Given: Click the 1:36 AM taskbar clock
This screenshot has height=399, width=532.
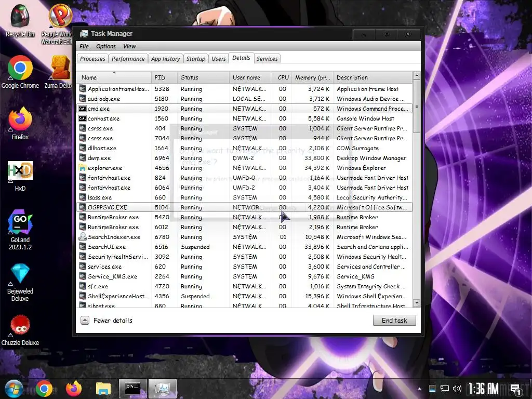Looking at the screenshot, I should pos(483,389).
